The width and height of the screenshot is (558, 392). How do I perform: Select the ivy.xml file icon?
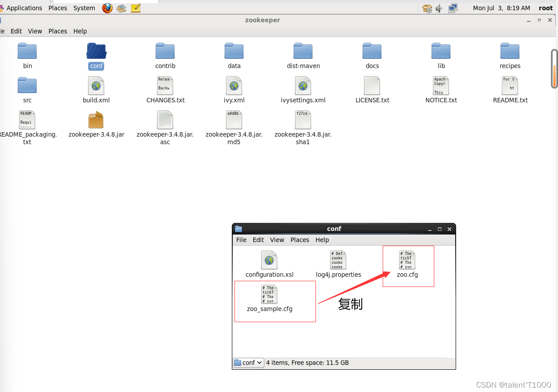[x=234, y=85]
